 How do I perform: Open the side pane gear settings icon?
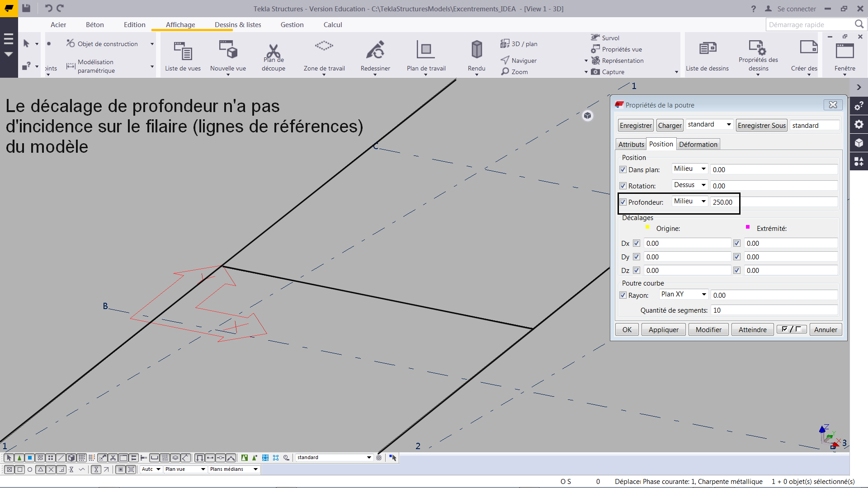859,124
